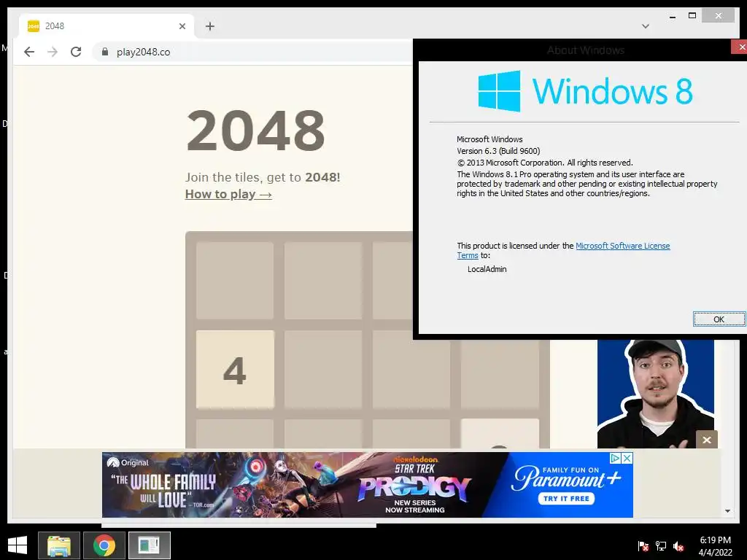The height and width of the screenshot is (560, 747).
Task: Open the Action Center flag icon
Action: [643, 546]
